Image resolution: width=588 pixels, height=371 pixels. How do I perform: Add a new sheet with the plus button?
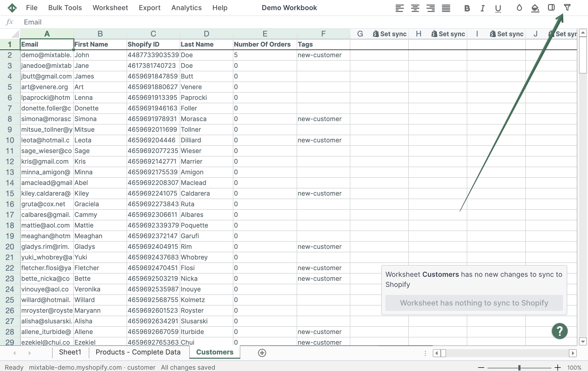pyautogui.click(x=262, y=353)
